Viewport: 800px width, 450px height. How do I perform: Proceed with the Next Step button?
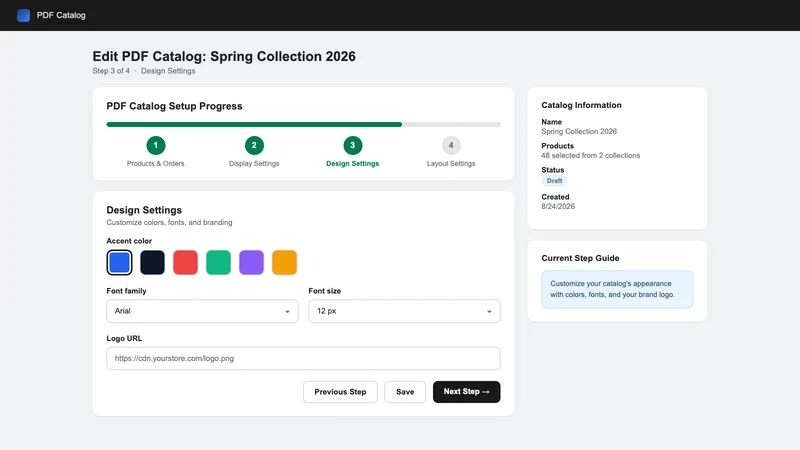tap(466, 392)
